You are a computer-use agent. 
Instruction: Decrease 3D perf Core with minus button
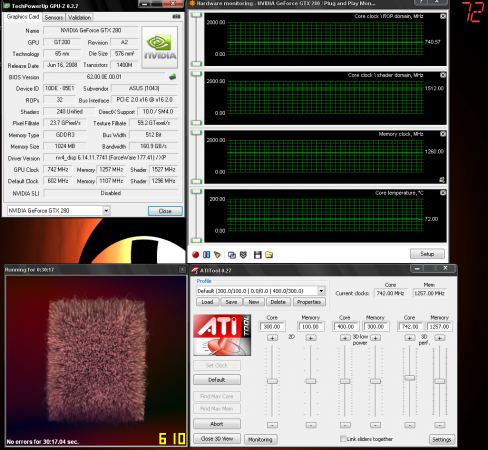coord(410,425)
